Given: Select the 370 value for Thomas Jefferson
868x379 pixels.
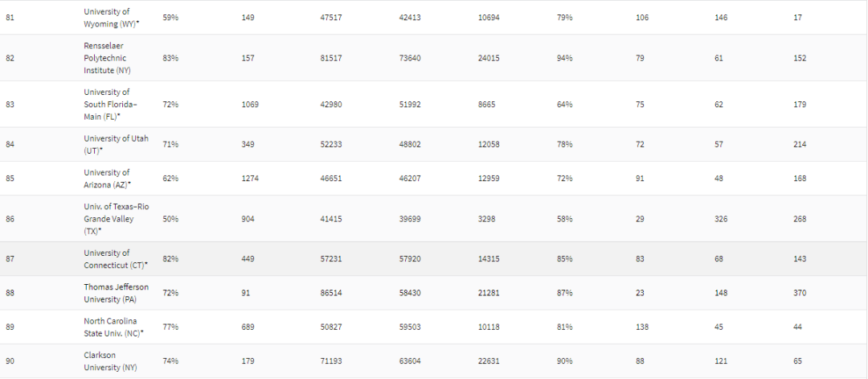Looking at the screenshot, I should click(x=800, y=293).
